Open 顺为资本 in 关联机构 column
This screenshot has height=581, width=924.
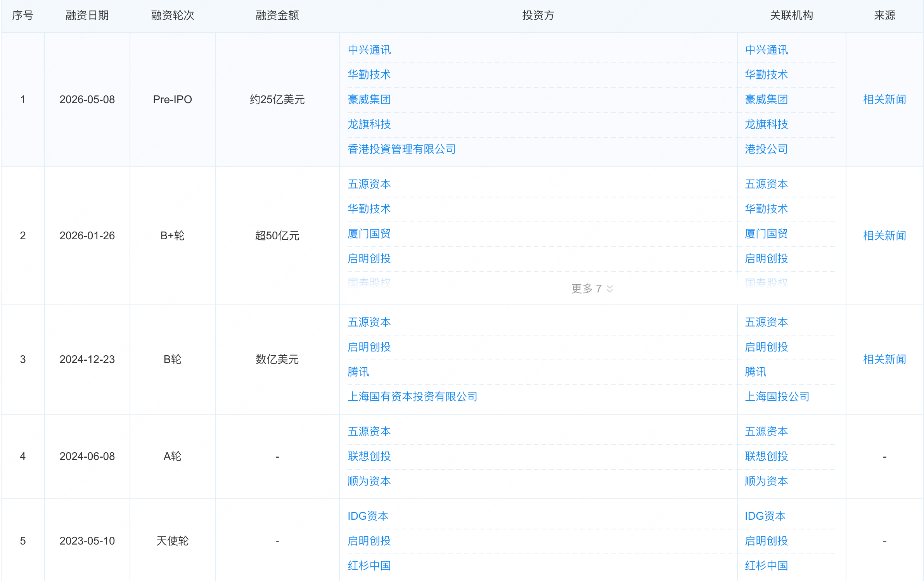(x=767, y=481)
